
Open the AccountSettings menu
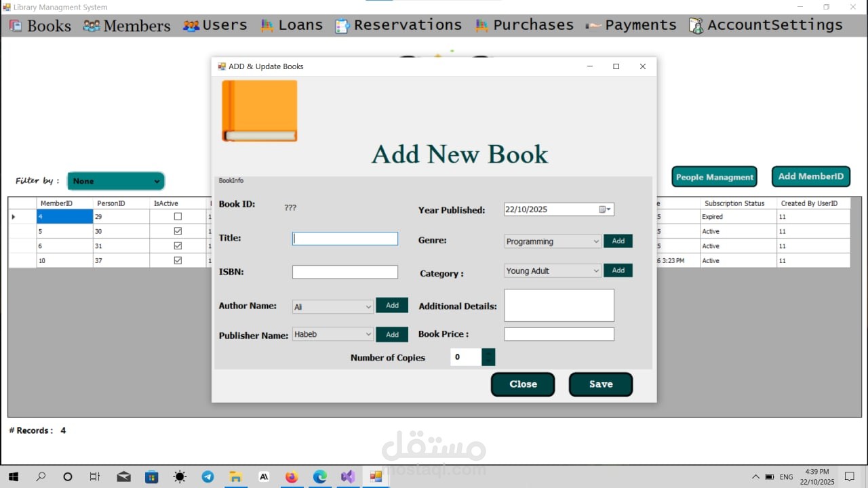pos(766,26)
